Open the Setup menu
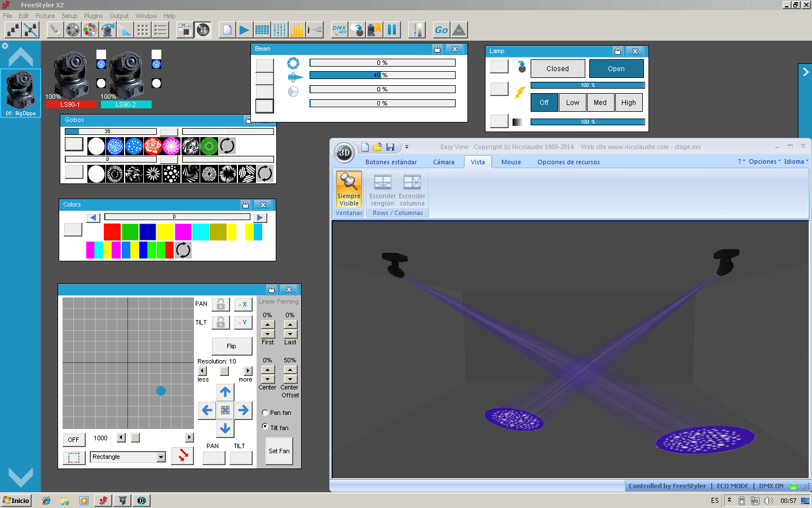The width and height of the screenshot is (812, 508). pos(69,16)
